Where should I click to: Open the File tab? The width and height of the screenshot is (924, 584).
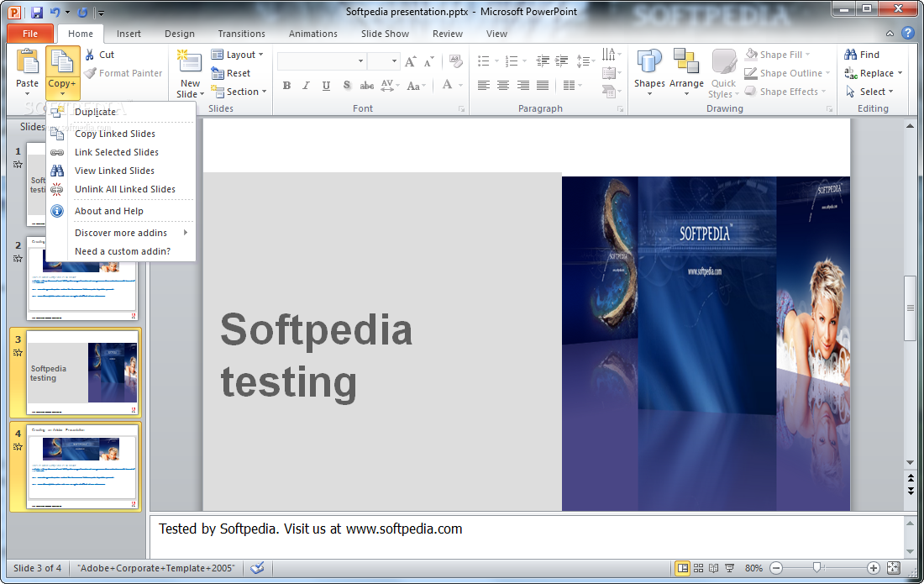click(30, 34)
